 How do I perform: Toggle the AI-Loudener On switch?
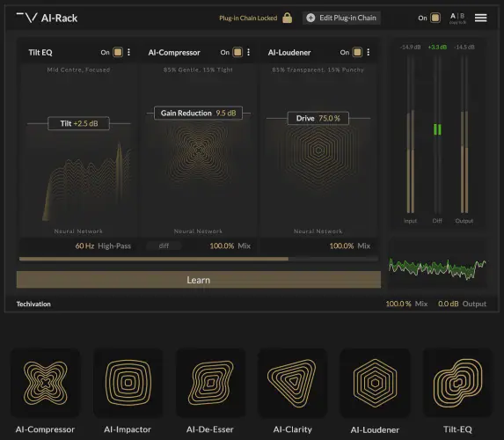pos(357,52)
